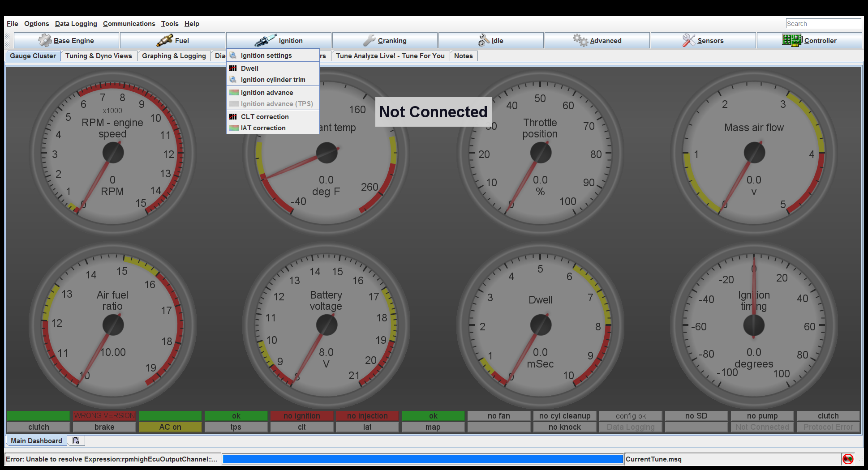The width and height of the screenshot is (868, 470).
Task: Select Ignition settings menu entry
Action: click(x=273, y=55)
